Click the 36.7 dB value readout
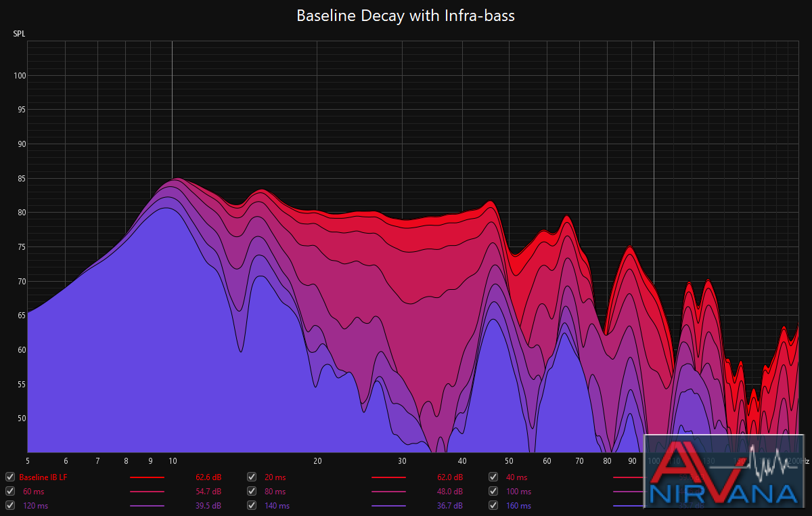This screenshot has width=812, height=516. (449, 506)
